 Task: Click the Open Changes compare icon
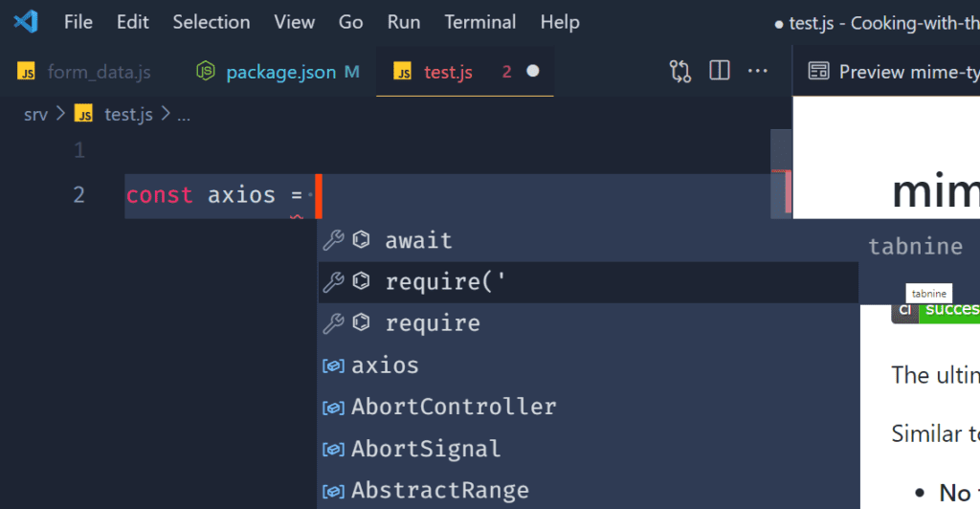tap(680, 71)
